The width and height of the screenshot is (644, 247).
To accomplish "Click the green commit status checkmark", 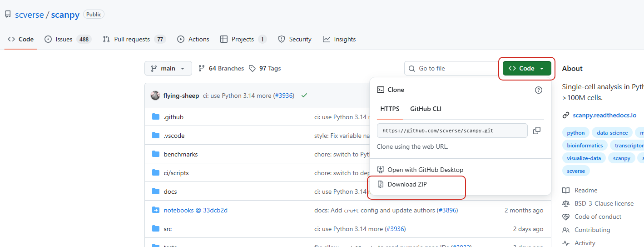I will click(x=304, y=96).
